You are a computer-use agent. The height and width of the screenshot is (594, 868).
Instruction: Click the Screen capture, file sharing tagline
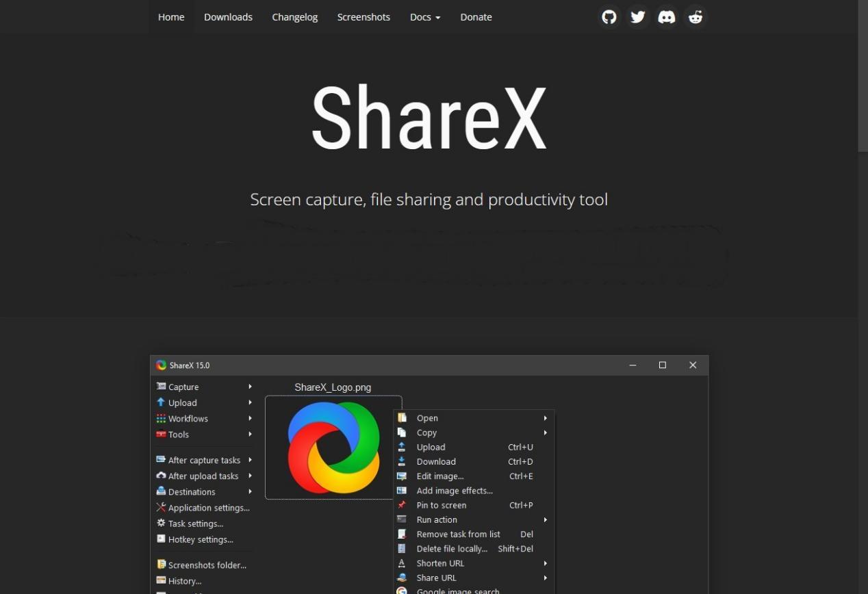(429, 200)
